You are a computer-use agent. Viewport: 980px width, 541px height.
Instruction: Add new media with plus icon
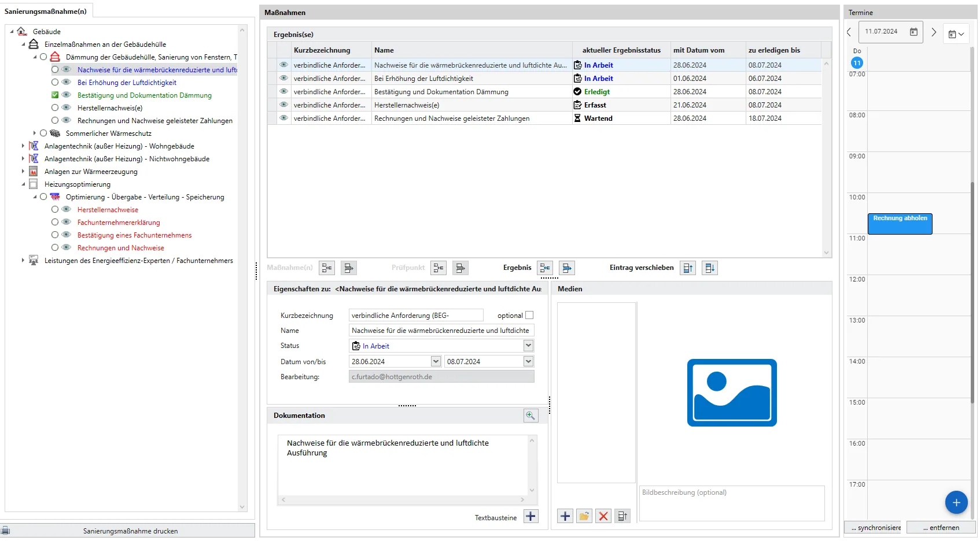pyautogui.click(x=565, y=516)
